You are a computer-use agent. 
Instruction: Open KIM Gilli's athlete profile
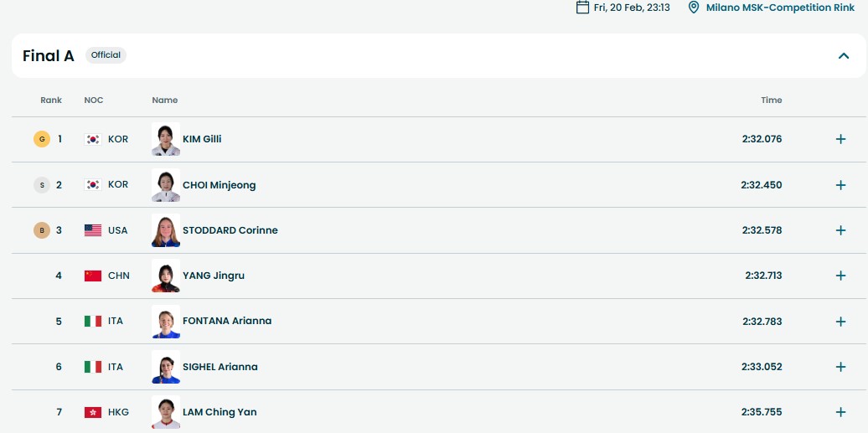(202, 139)
